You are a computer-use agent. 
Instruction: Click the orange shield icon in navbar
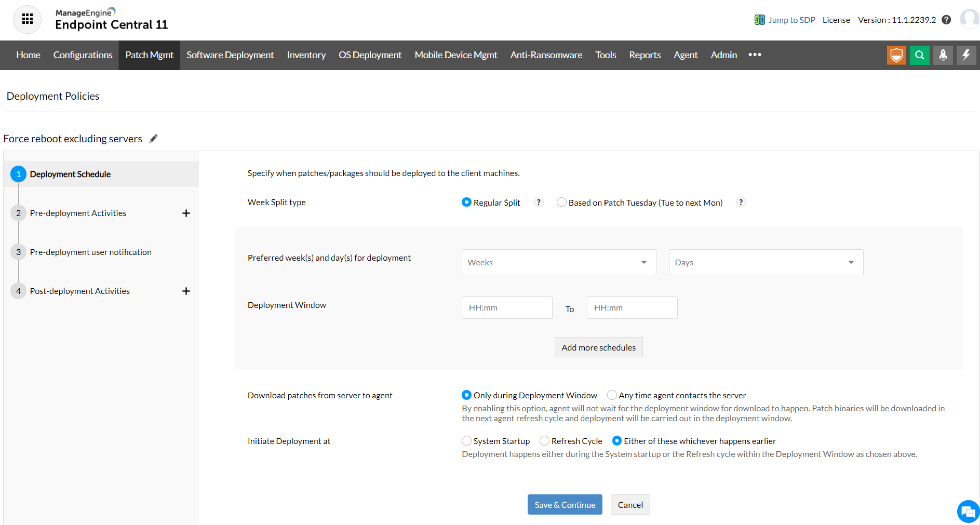pos(896,55)
